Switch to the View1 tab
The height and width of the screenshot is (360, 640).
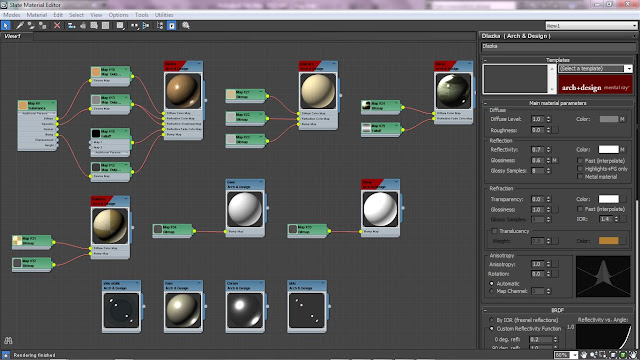click(x=13, y=36)
